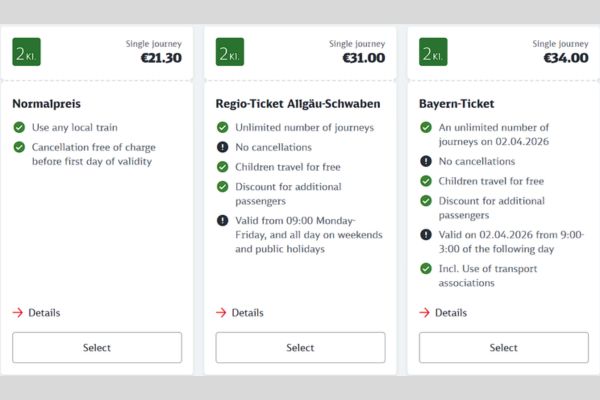Click the 2nd class icon on Normalpreis card
The image size is (600, 400).
(x=26, y=52)
